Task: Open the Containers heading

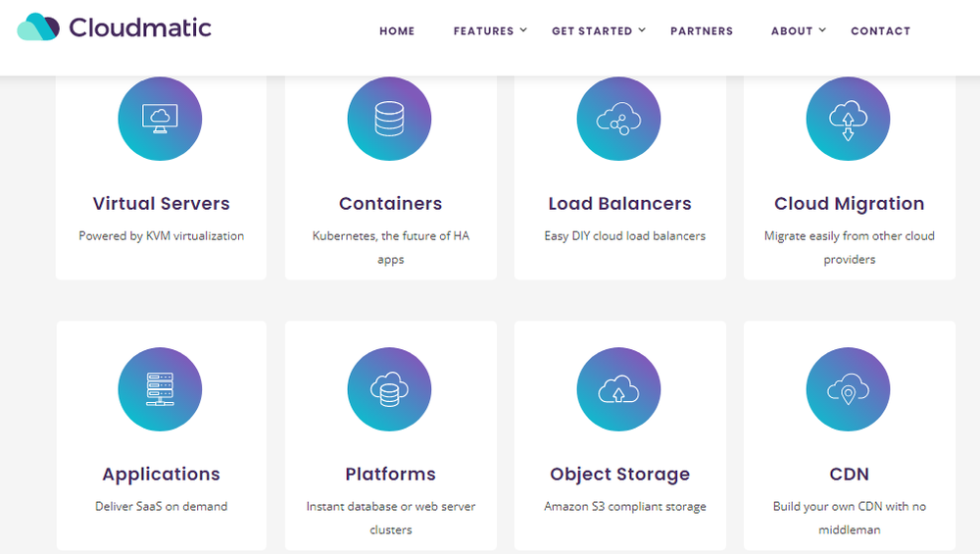Action: [391, 204]
